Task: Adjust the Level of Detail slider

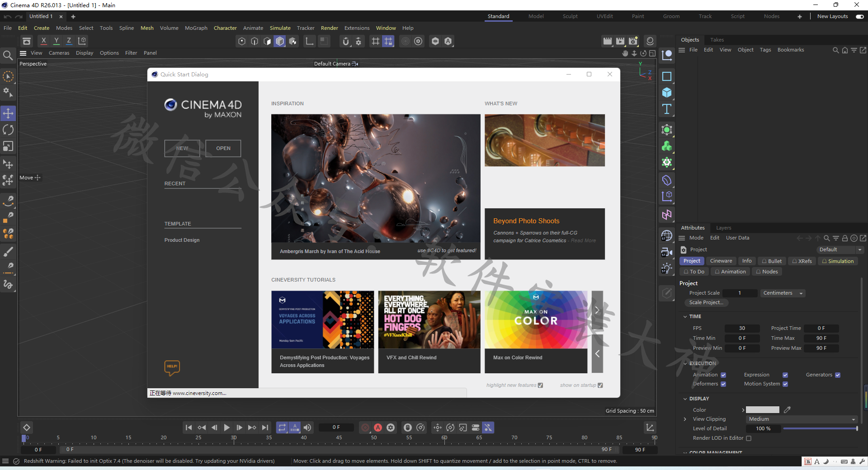Action: coord(820,428)
